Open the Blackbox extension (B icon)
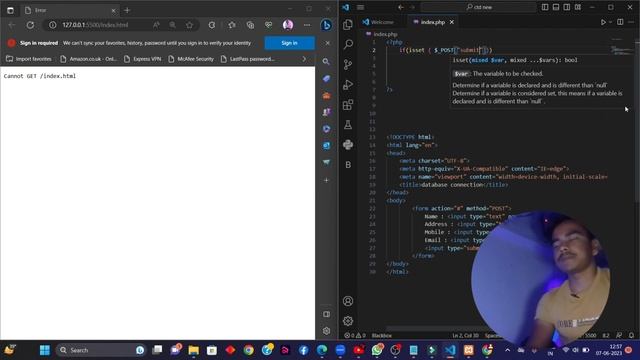This screenshot has height=360, width=640. (x=348, y=164)
